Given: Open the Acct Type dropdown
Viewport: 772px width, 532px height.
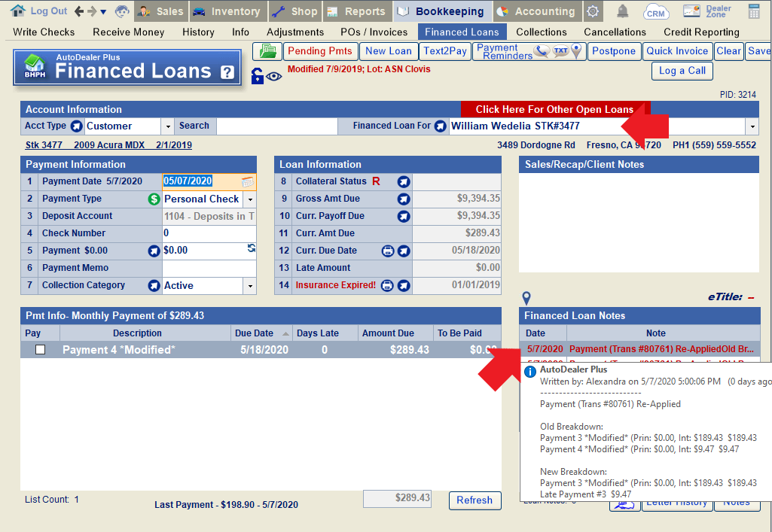Looking at the screenshot, I should click(168, 126).
